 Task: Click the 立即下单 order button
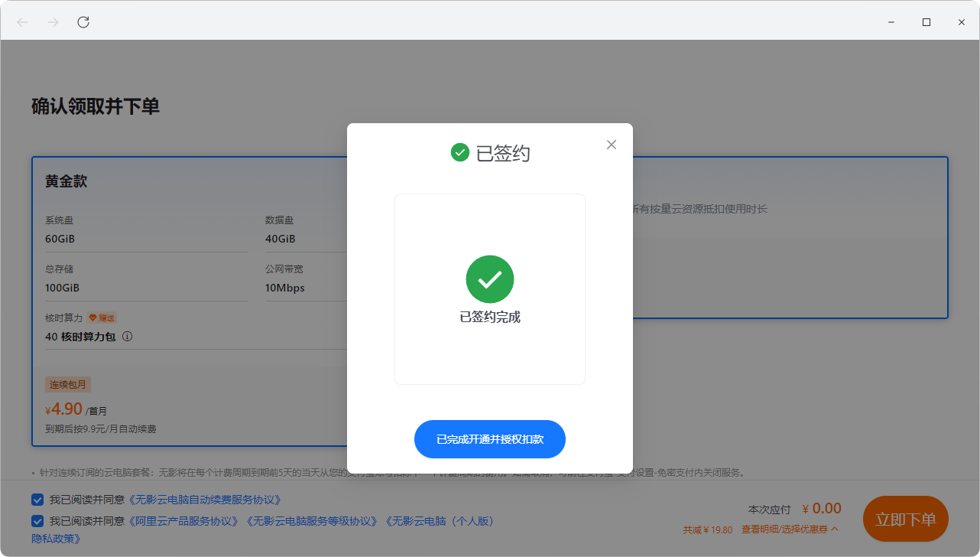pos(905,520)
